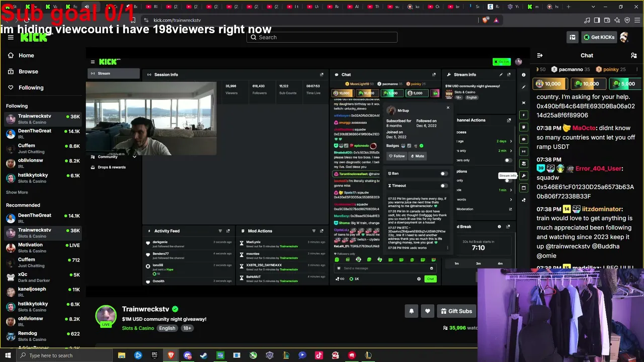Open Motivation channel in Recommended list

click(x=43, y=247)
